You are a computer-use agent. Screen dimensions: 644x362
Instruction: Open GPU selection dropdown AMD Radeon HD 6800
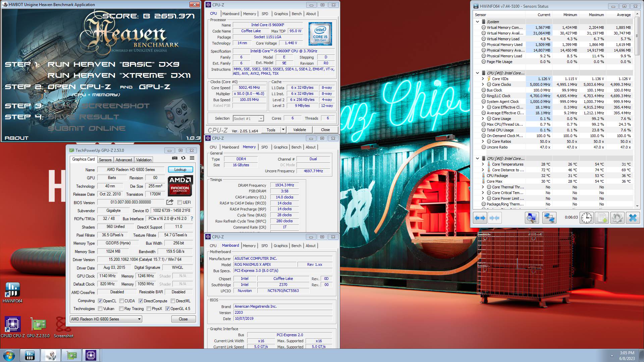click(106, 319)
